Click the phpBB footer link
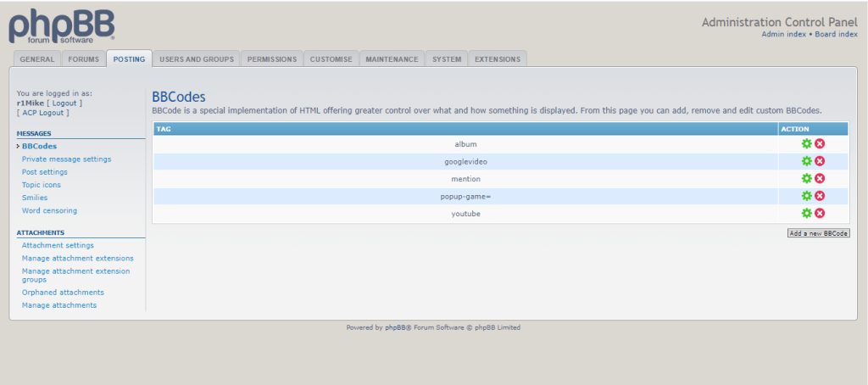Viewport: 868px width, 385px height. pos(396,327)
